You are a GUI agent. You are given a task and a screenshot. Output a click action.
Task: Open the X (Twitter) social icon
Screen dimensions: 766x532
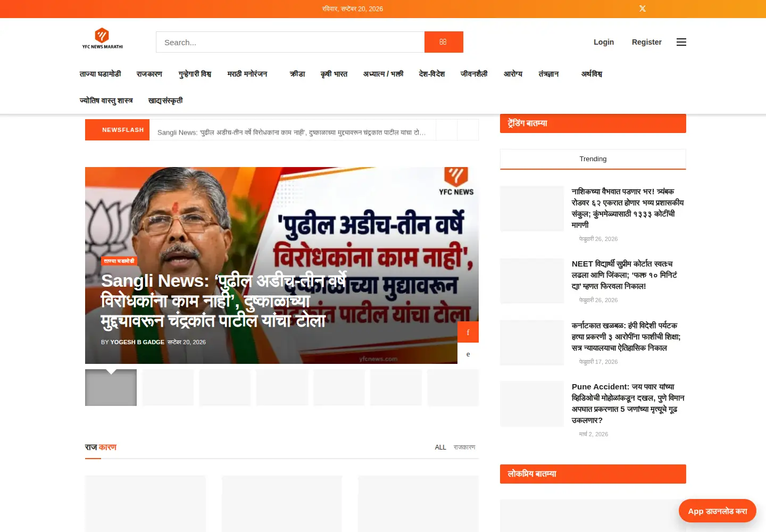coord(643,9)
